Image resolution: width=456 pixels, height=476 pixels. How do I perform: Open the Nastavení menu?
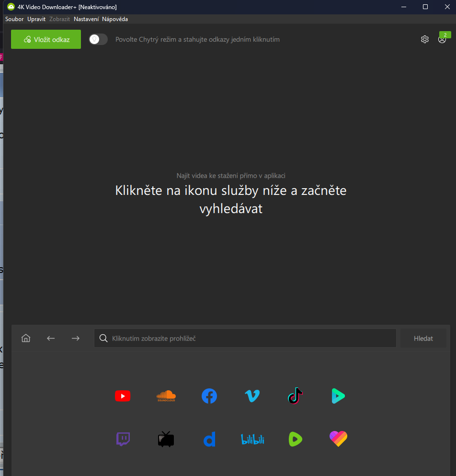tap(86, 19)
